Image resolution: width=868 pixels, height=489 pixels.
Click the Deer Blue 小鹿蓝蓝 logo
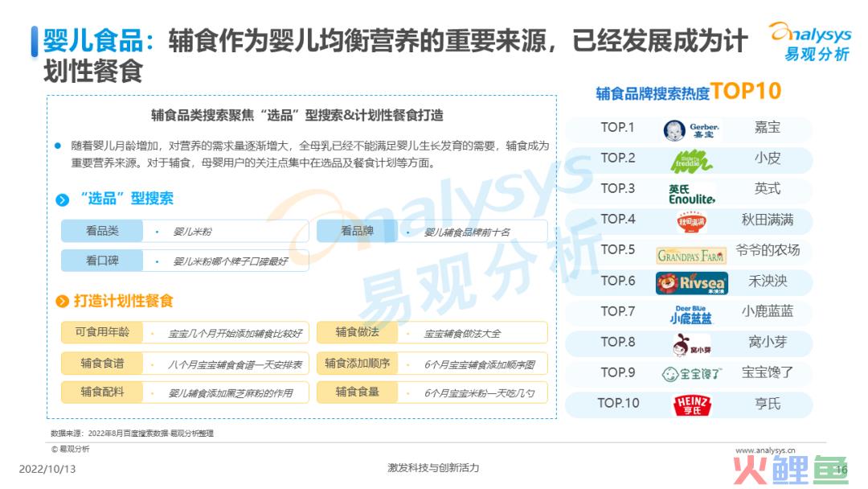(x=691, y=314)
